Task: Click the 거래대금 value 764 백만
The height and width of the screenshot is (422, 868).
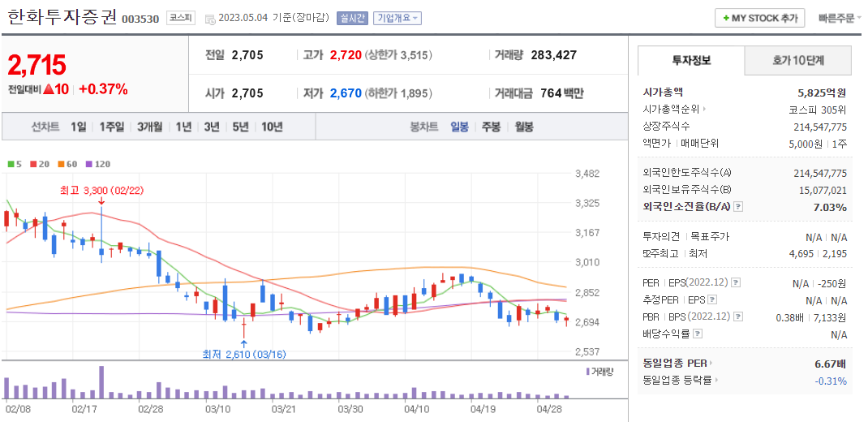Action: coord(562,93)
